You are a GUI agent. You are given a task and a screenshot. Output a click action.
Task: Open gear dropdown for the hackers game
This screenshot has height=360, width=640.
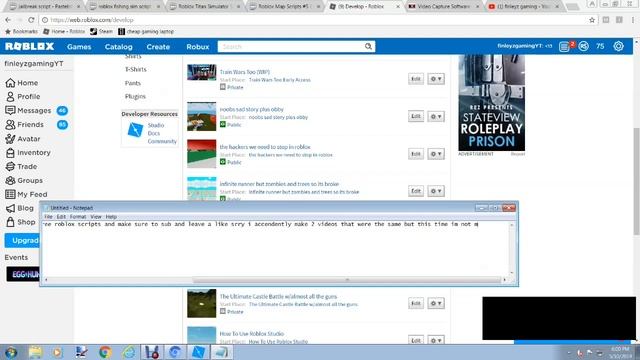click(436, 154)
